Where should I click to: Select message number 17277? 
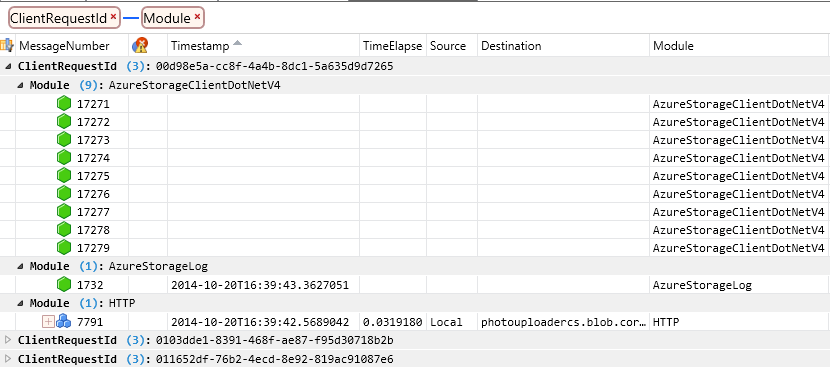(x=93, y=212)
